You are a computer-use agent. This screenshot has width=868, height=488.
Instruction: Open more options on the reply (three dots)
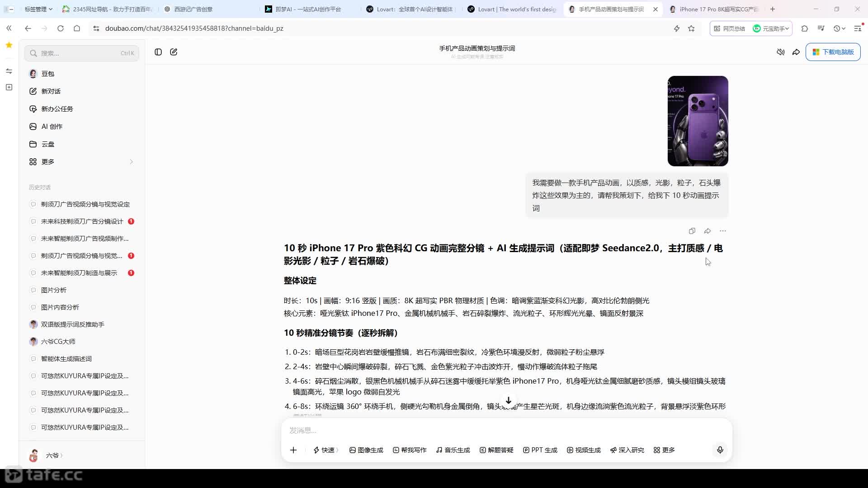click(x=723, y=231)
